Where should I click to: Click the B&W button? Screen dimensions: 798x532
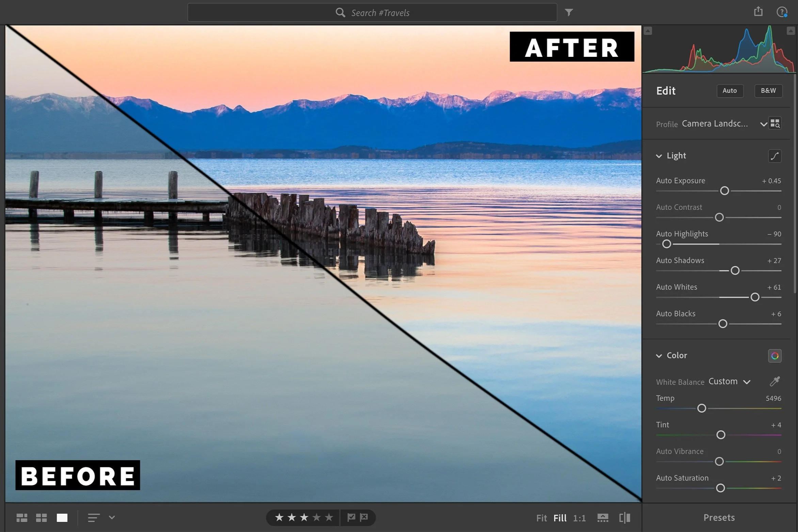768,91
